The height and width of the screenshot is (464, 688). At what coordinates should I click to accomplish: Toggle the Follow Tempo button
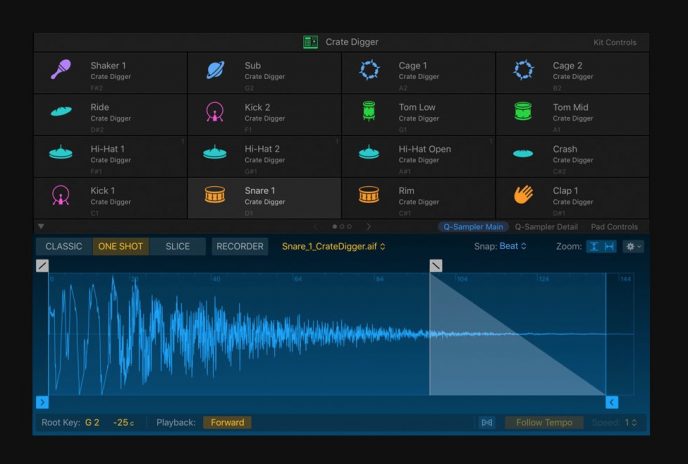click(x=543, y=422)
